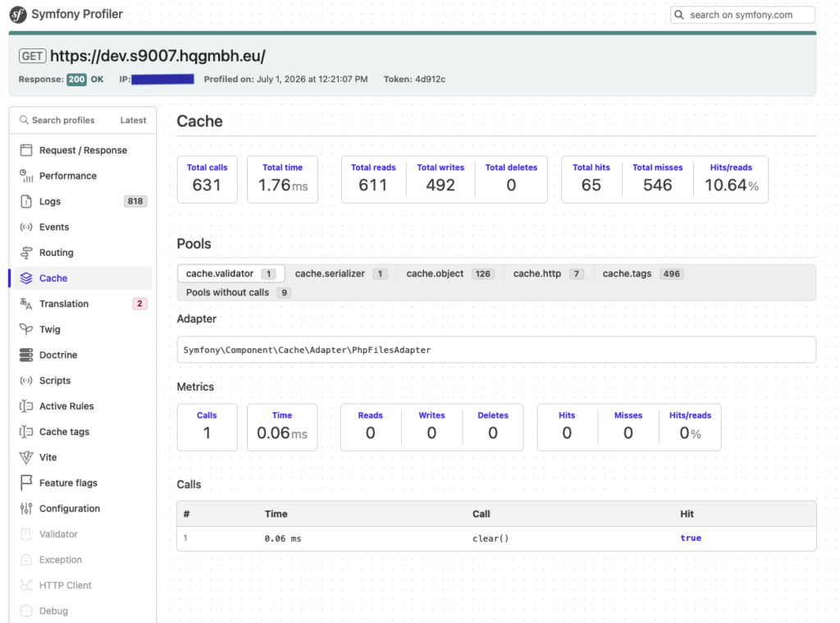This screenshot has width=840, height=623.
Task: Open the Request / Response panel
Action: (83, 150)
